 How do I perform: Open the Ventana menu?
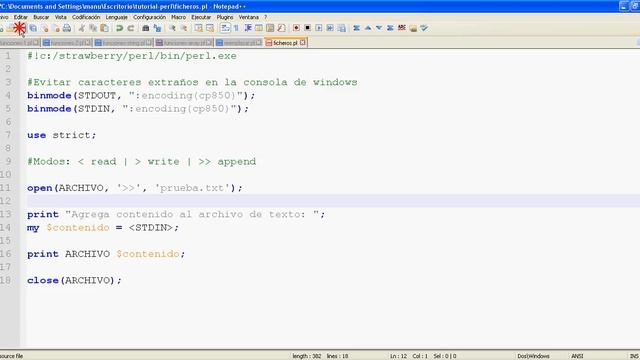pos(249,17)
